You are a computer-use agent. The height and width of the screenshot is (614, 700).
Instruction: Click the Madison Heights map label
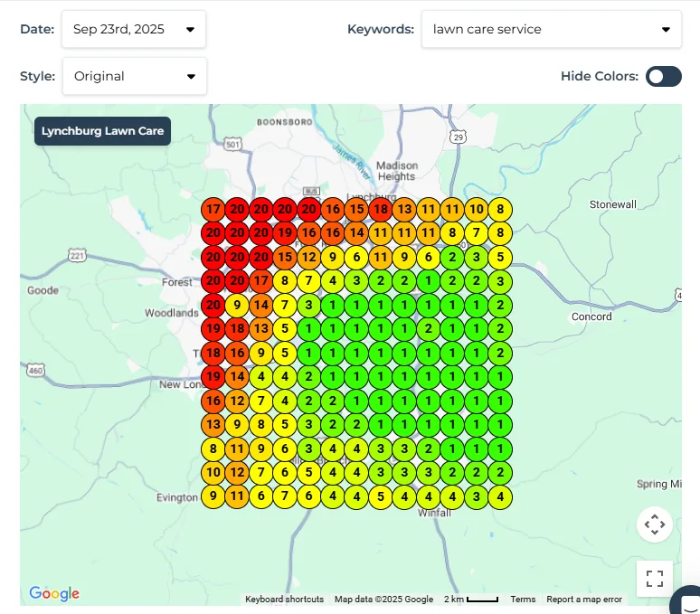[397, 171]
